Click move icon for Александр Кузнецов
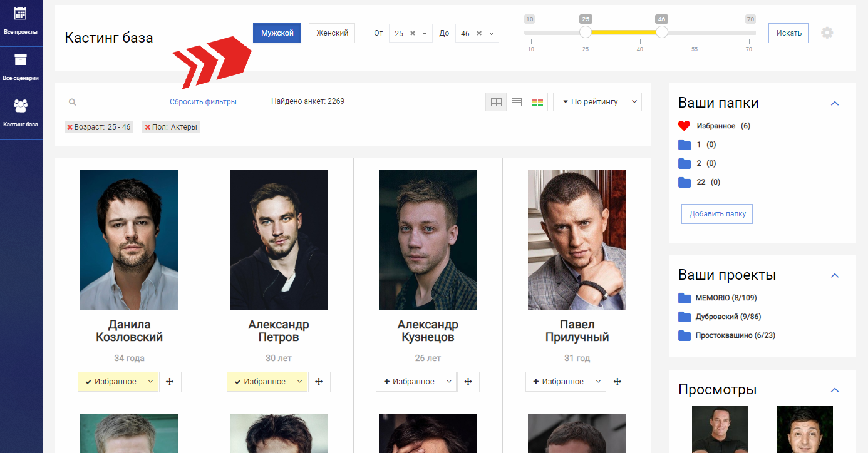Screen dimensions: 868x453 468,382
